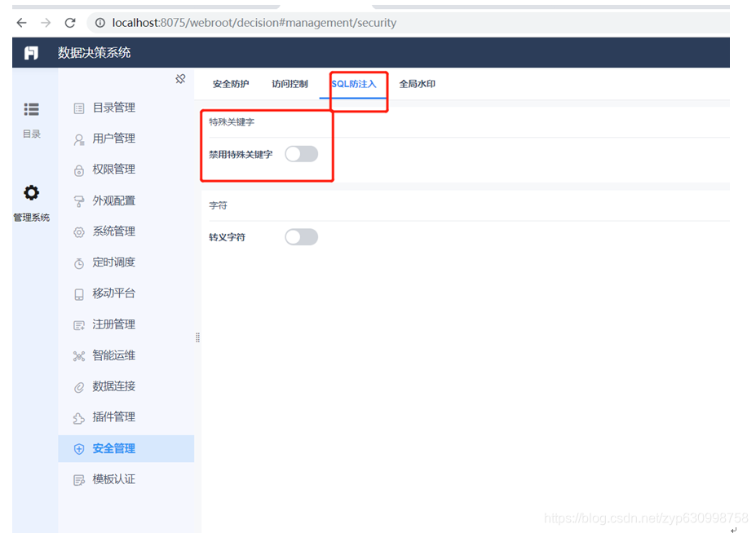Click the address bar URL
The width and height of the screenshot is (756, 533).
pos(254,23)
